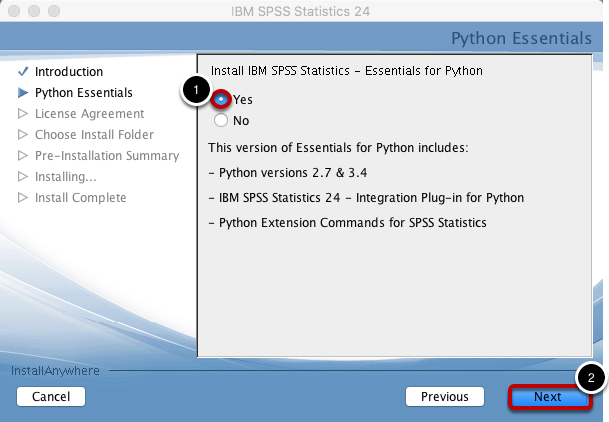Screen dimensions: 609x422
Task: Click the triangle icon beside License Agreement
Action: pos(23,113)
